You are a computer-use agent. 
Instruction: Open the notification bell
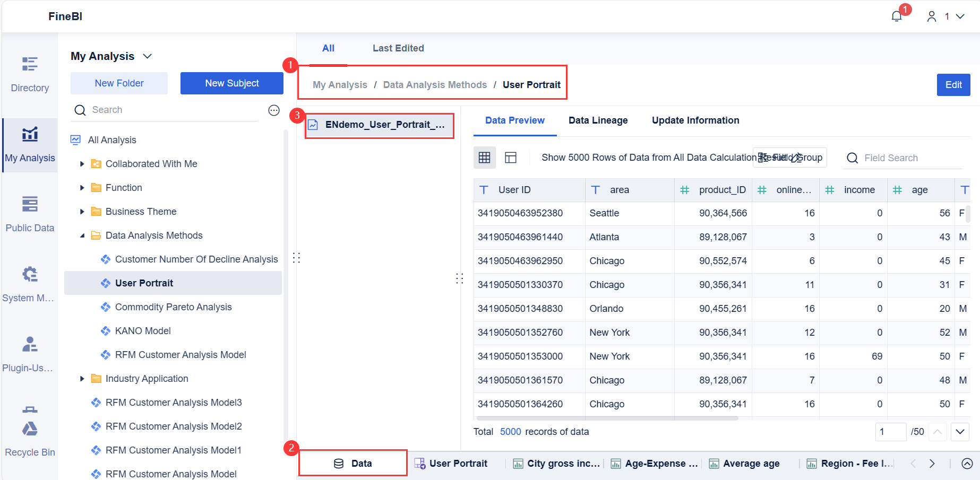coord(896,16)
